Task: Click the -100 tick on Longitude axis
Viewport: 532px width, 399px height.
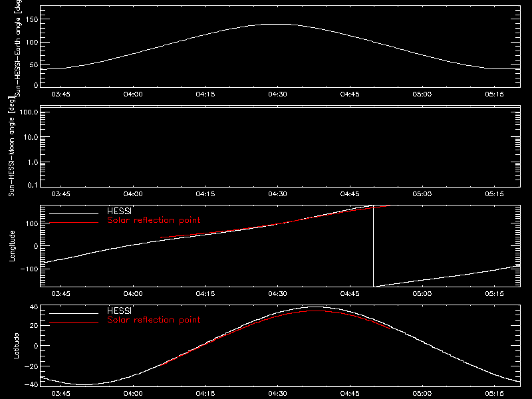Action: tap(29, 269)
